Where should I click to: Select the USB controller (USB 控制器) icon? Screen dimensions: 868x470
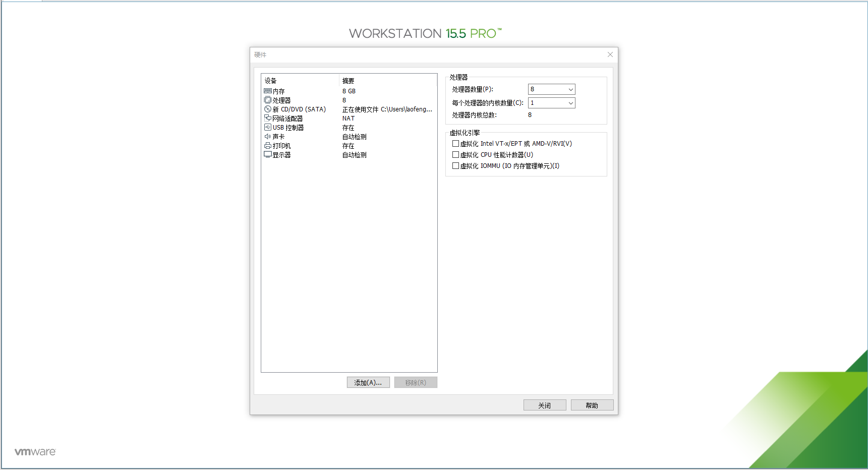pos(267,128)
